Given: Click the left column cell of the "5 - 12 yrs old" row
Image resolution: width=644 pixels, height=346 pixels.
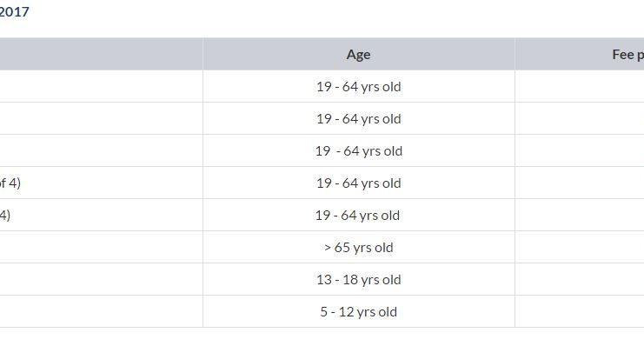Looking at the screenshot, I should point(101,311).
